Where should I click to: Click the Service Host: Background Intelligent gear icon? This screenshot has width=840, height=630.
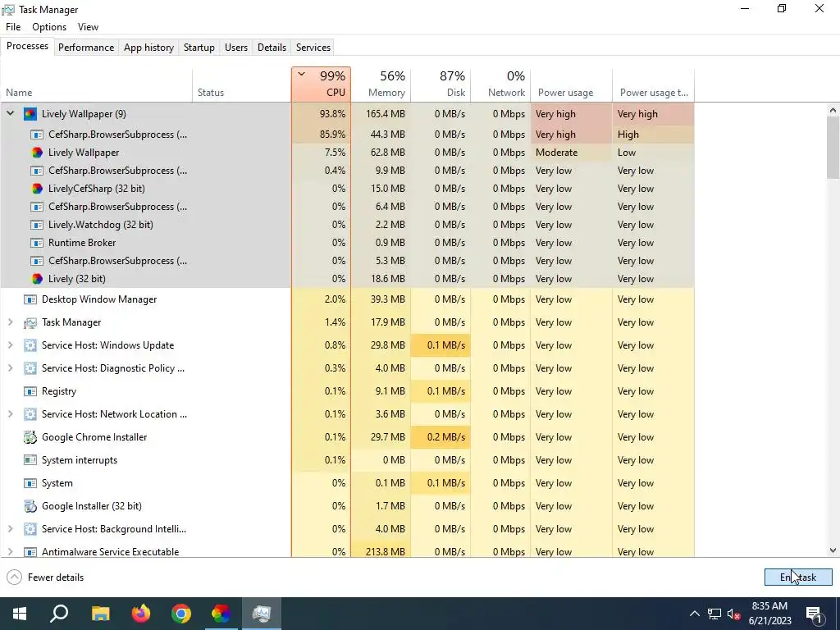tap(30, 529)
